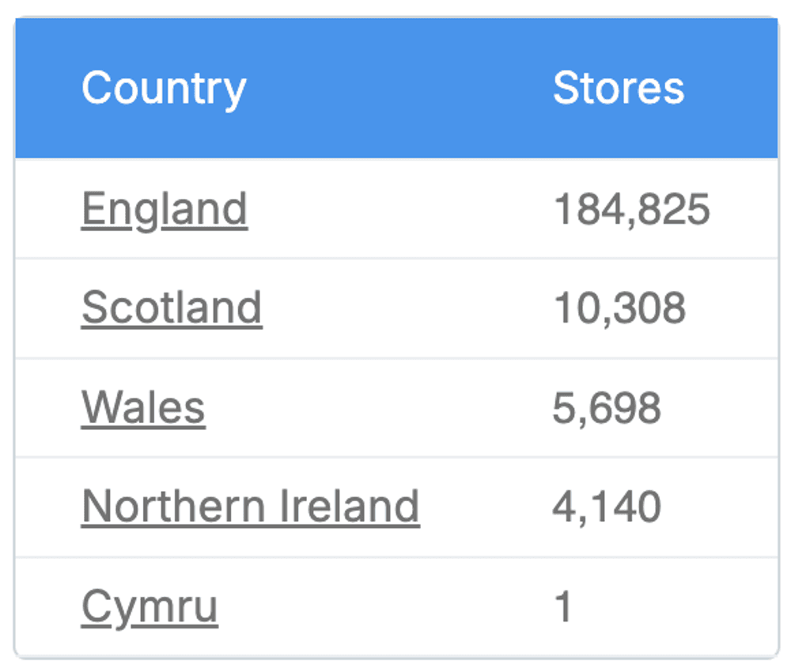Viewport: 791px width, 672px height.
Task: Select the store count for Northern Ireland
Action: point(607,505)
